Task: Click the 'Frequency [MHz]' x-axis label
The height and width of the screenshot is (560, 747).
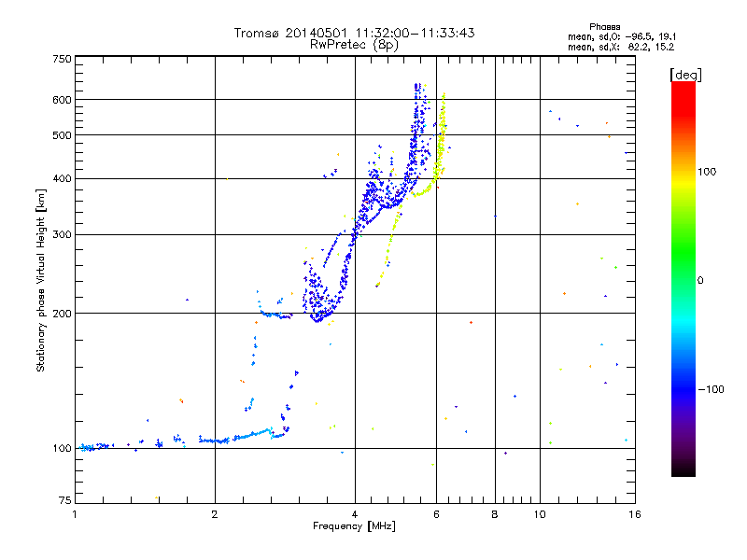Action: 354,526
